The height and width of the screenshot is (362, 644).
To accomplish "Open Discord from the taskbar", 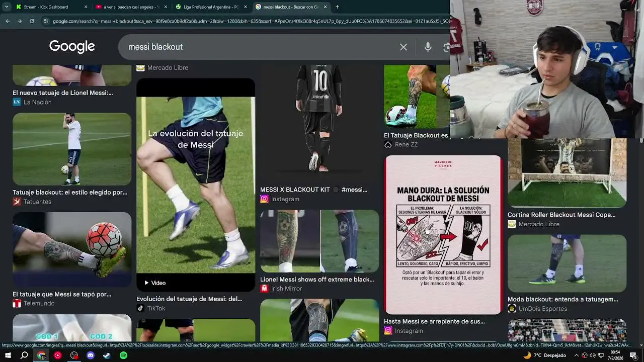I will 91,355.
